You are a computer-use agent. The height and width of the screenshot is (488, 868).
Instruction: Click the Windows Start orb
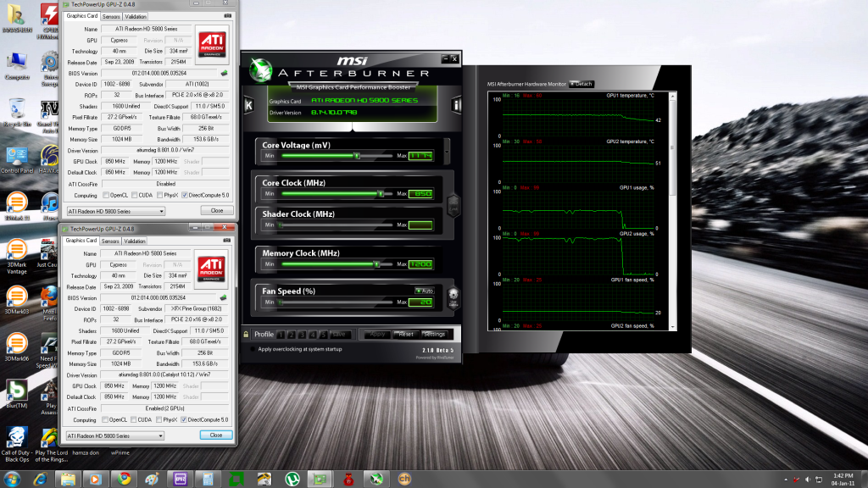(12, 479)
